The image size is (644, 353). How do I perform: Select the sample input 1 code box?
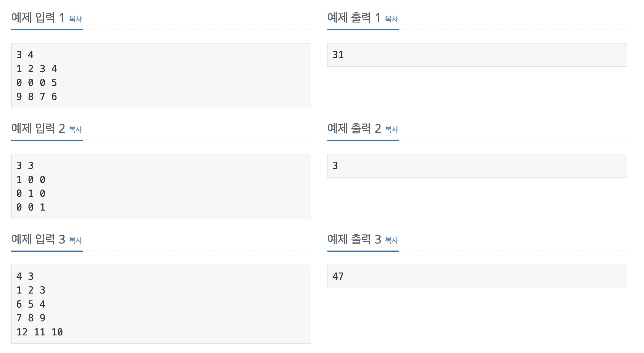click(x=161, y=76)
